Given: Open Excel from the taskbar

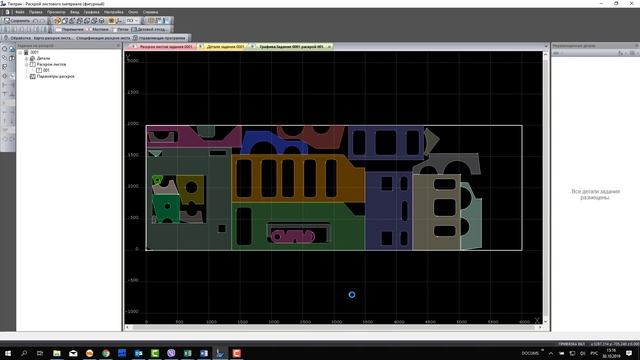Looking at the screenshot, I should 187,353.
